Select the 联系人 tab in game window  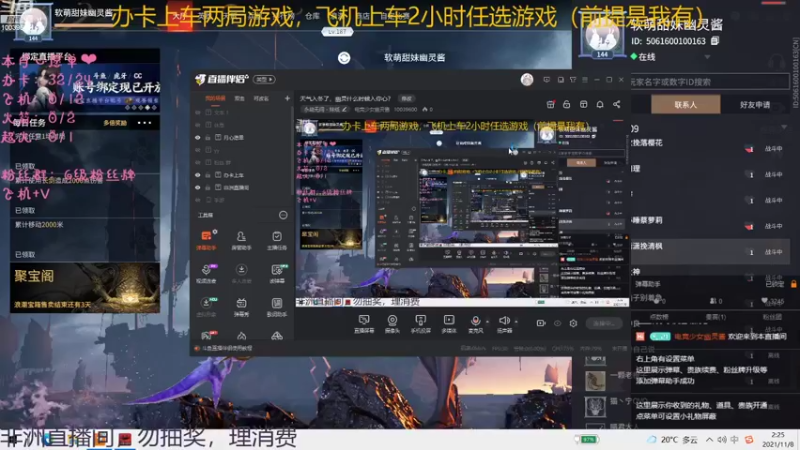(x=686, y=105)
